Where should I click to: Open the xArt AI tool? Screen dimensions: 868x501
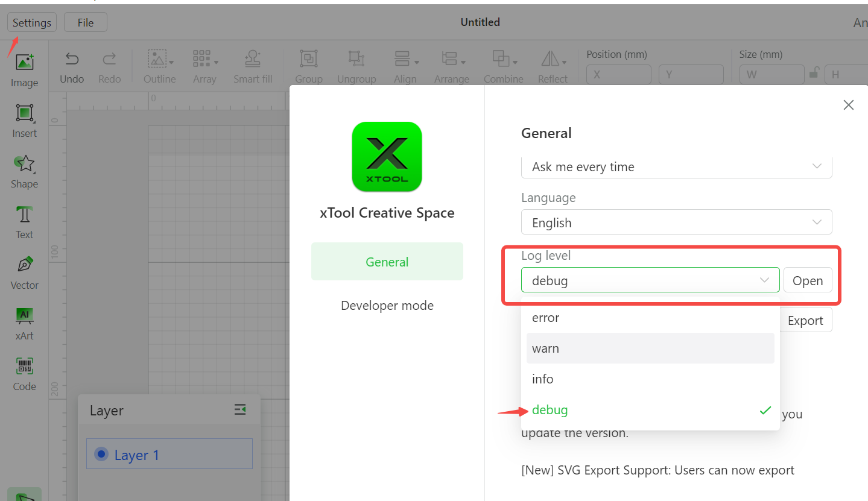pos(24,323)
